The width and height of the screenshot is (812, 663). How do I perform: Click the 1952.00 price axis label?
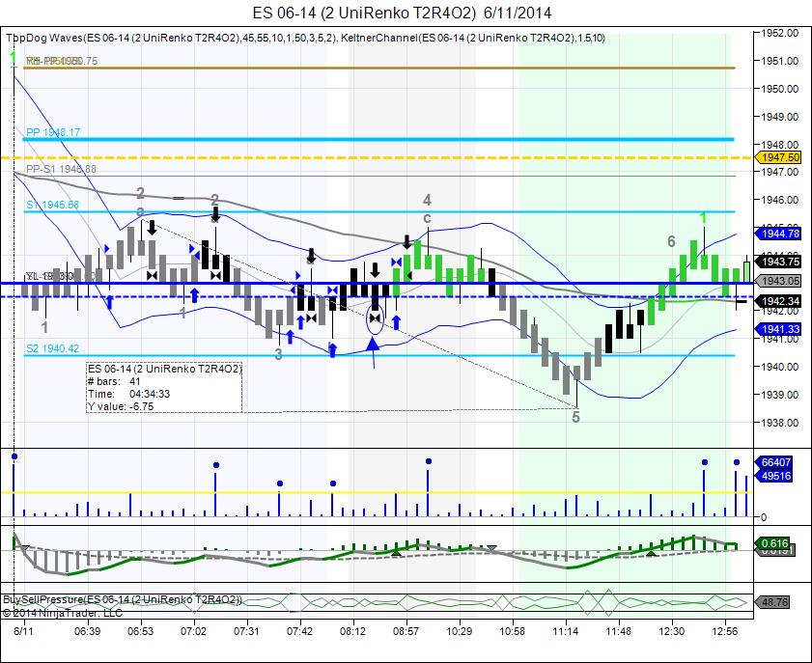[779, 33]
